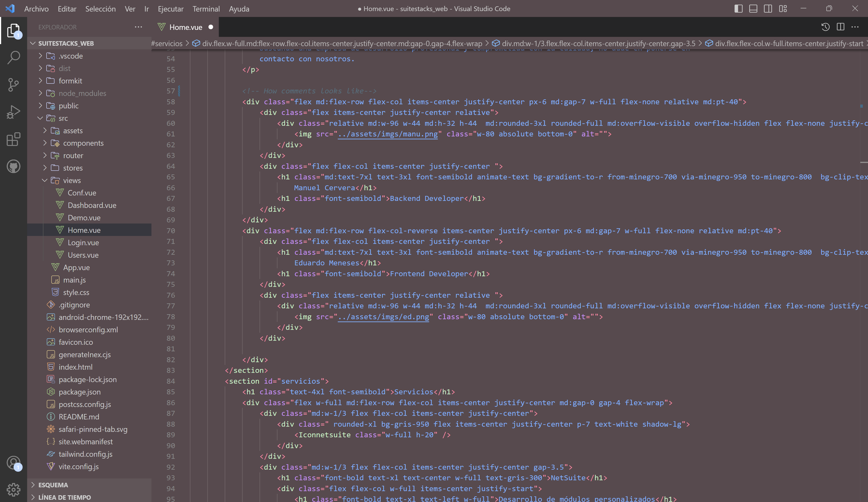Open the Terminal menu
The width and height of the screenshot is (868, 502).
(x=206, y=9)
